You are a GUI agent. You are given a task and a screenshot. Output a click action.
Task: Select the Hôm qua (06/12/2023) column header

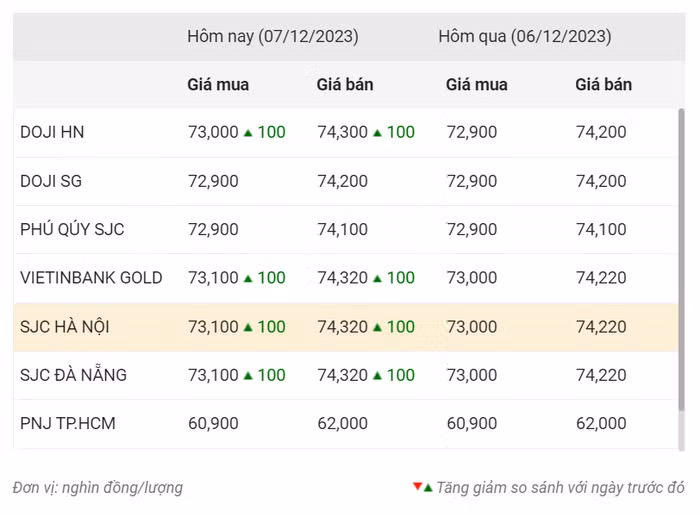pyautogui.click(x=524, y=37)
